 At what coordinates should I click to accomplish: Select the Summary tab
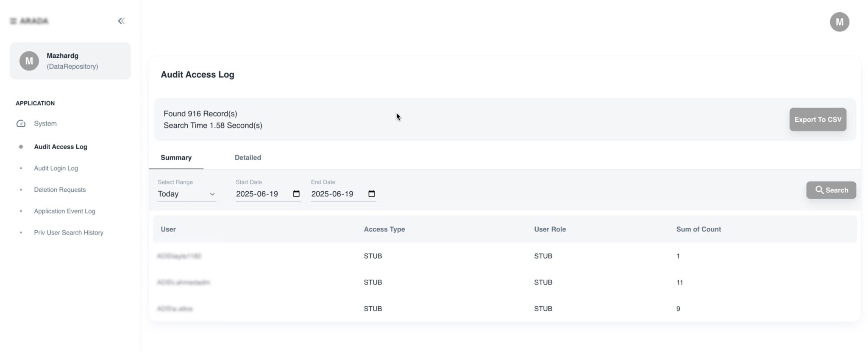176,157
